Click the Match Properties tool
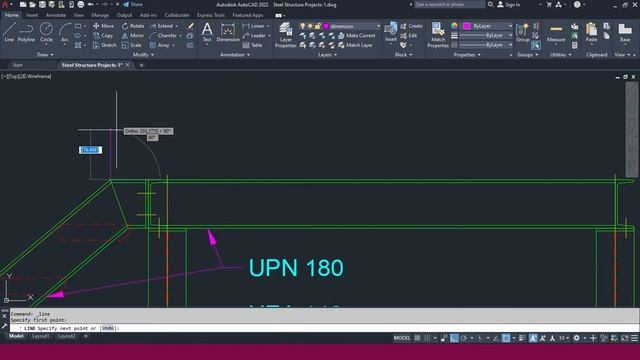 (x=438, y=35)
